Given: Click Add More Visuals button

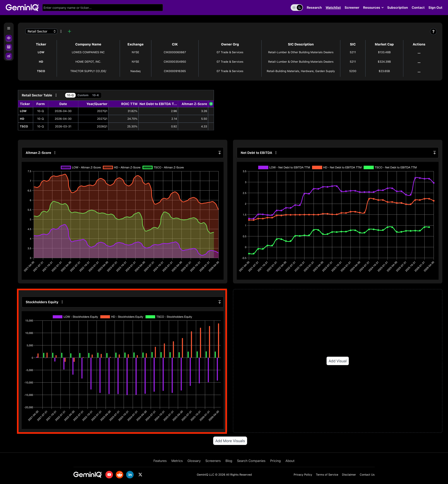Looking at the screenshot, I should (x=230, y=441).
